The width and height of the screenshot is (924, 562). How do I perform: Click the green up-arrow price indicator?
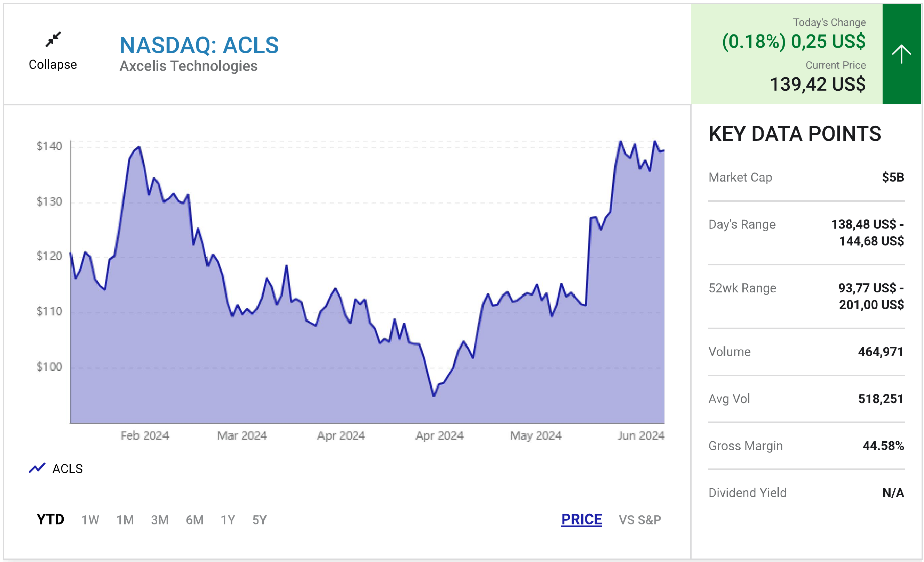(901, 54)
